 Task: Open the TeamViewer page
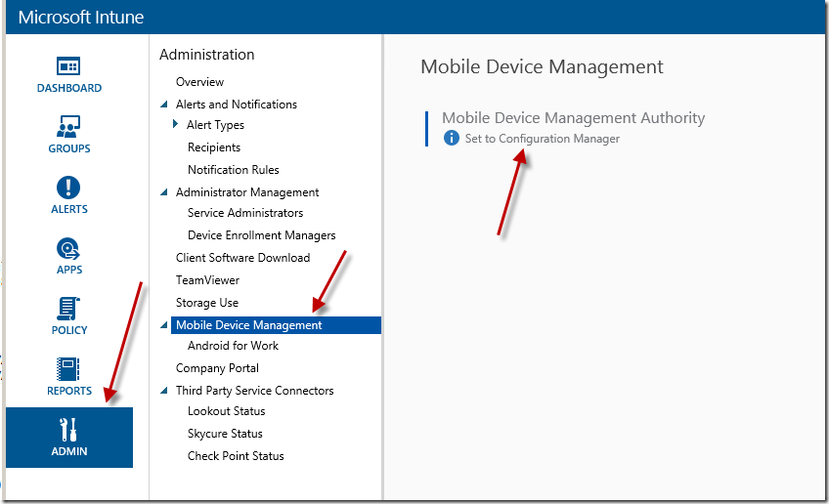tap(208, 280)
